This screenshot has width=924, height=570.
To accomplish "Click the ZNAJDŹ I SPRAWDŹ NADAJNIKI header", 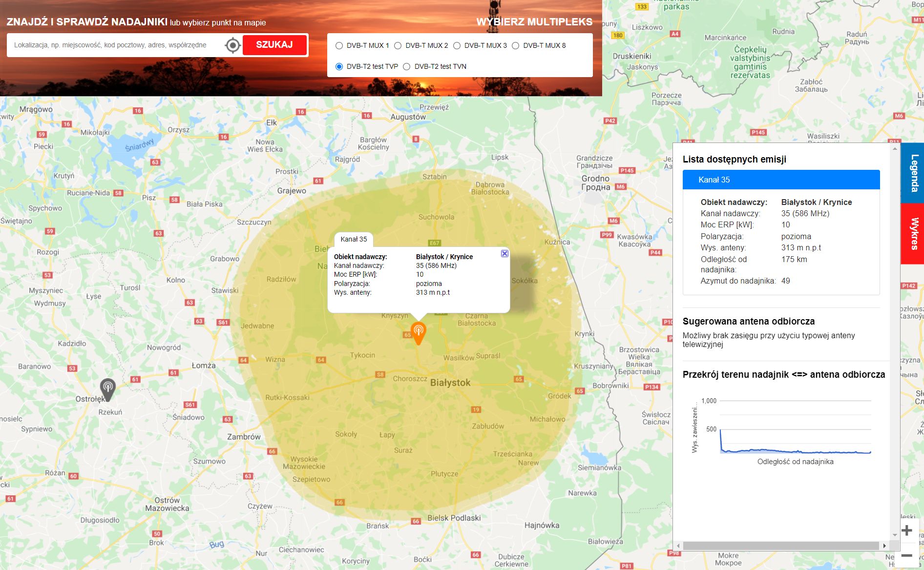I will tap(85, 20).
